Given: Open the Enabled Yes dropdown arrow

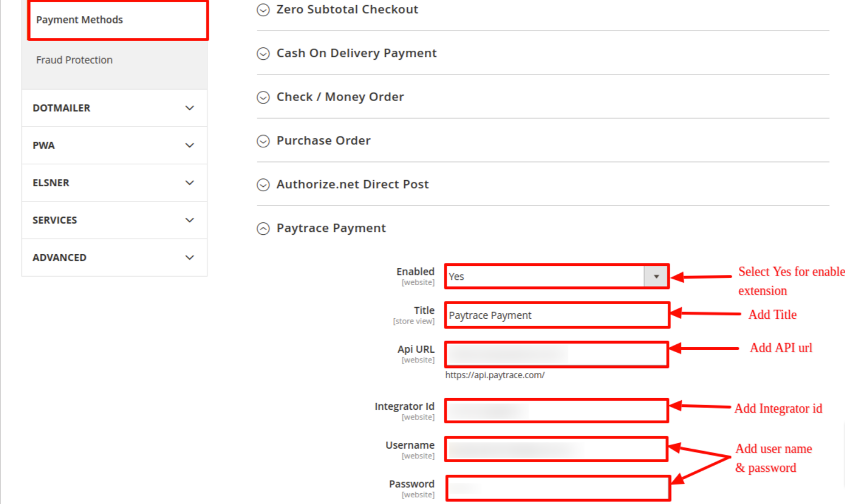Looking at the screenshot, I should click(656, 277).
